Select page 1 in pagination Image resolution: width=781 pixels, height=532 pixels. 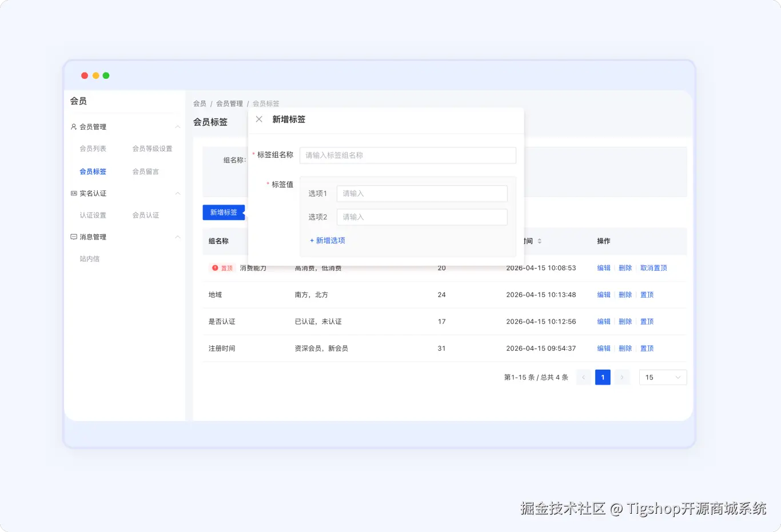(x=603, y=377)
